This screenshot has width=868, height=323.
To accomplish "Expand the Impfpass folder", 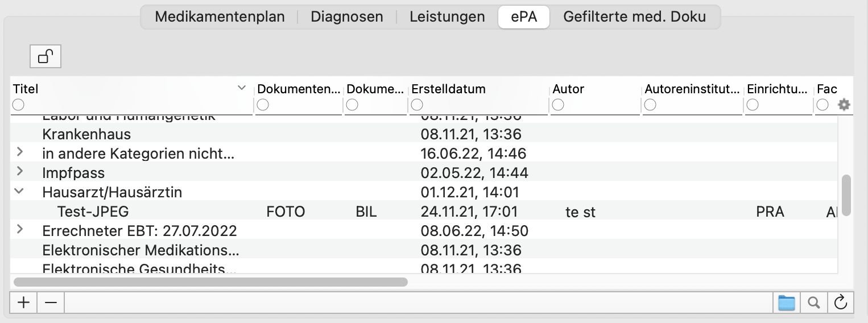I will pos(19,171).
